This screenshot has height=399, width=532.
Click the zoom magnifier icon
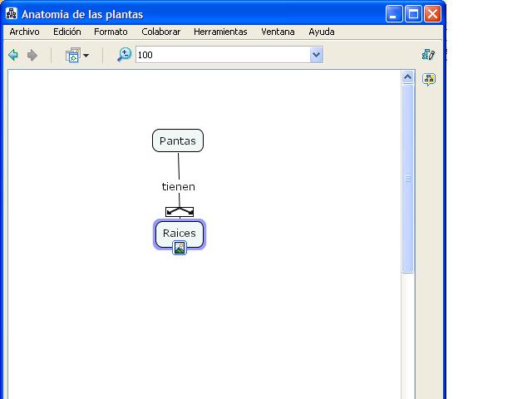[x=124, y=55]
